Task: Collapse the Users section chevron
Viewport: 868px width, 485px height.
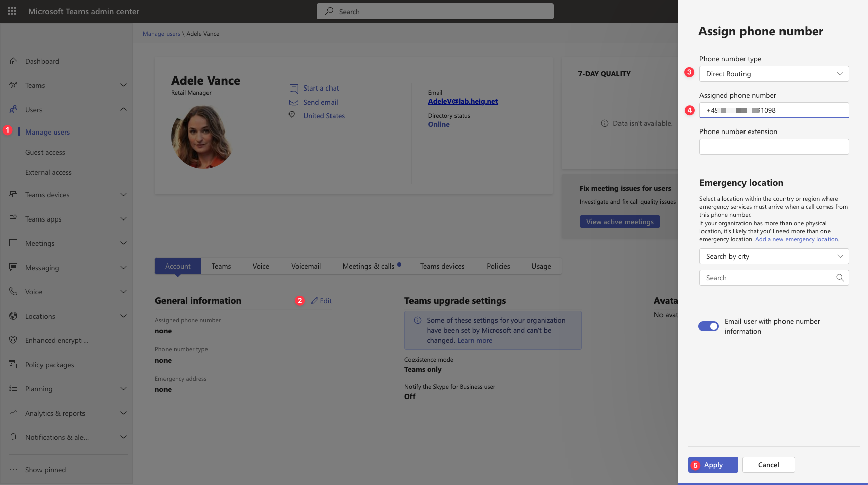Action: (x=123, y=109)
